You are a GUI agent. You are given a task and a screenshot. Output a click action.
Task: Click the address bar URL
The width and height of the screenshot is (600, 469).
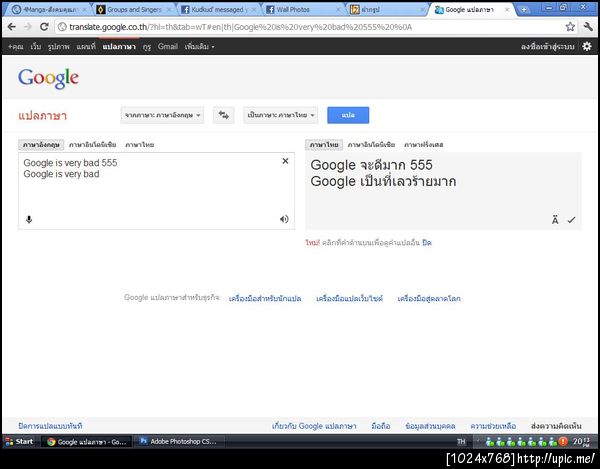coord(240,27)
